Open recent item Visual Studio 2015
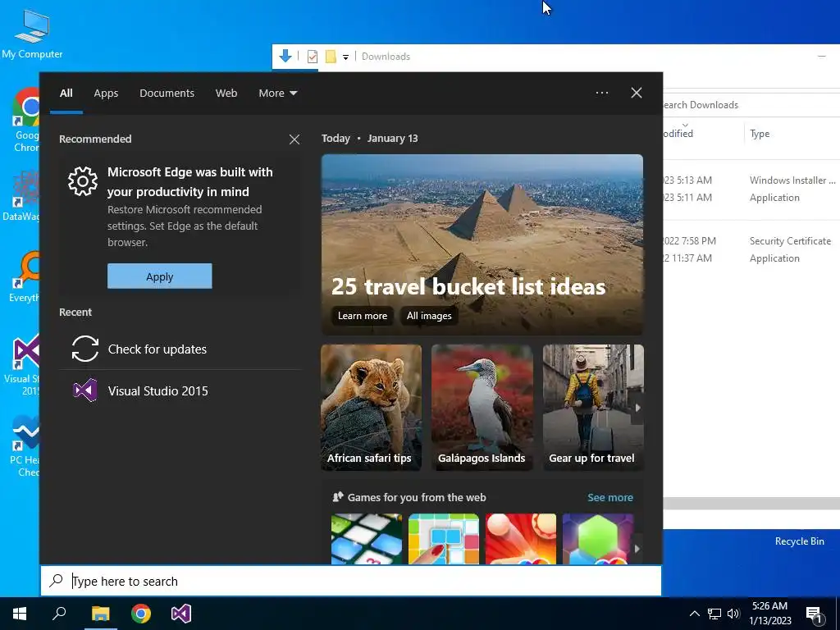This screenshot has height=630, width=840. pos(180,391)
